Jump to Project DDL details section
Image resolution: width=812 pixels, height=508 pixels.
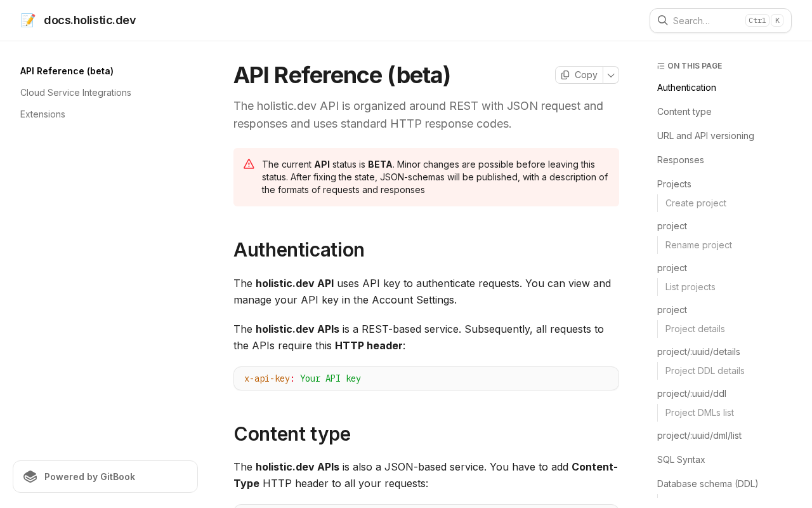point(705,371)
